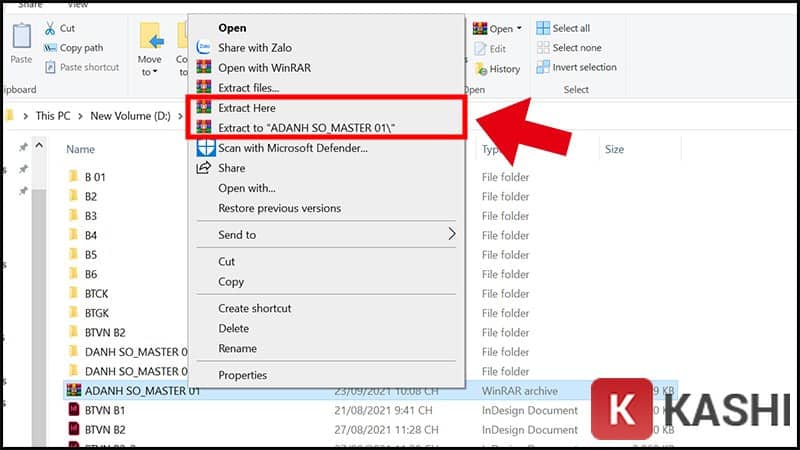Click Select all in the ribbon
This screenshot has height=450, width=800.
tap(563, 28)
